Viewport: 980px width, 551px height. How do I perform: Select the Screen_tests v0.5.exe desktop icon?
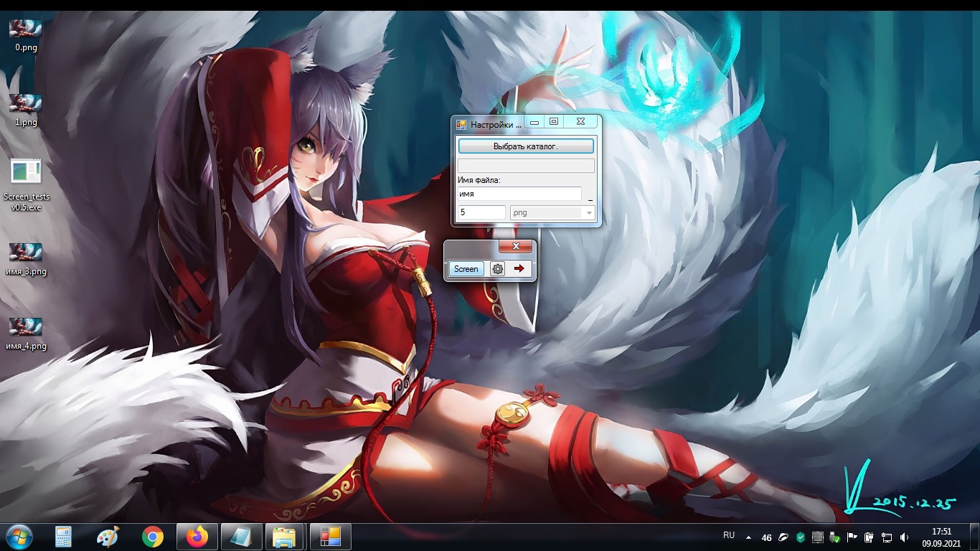[26, 184]
